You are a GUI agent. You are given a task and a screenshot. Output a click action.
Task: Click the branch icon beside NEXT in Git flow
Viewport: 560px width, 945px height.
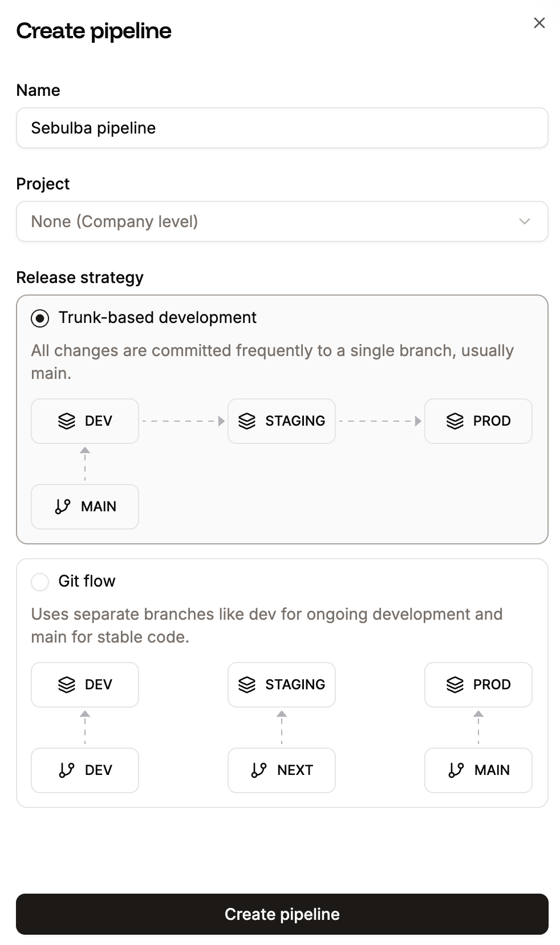tap(259, 770)
